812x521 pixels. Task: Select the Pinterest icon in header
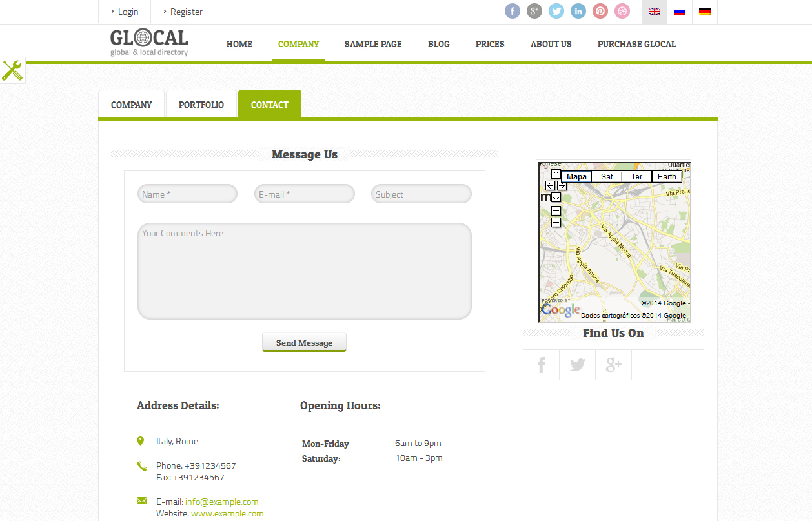tap(600, 11)
